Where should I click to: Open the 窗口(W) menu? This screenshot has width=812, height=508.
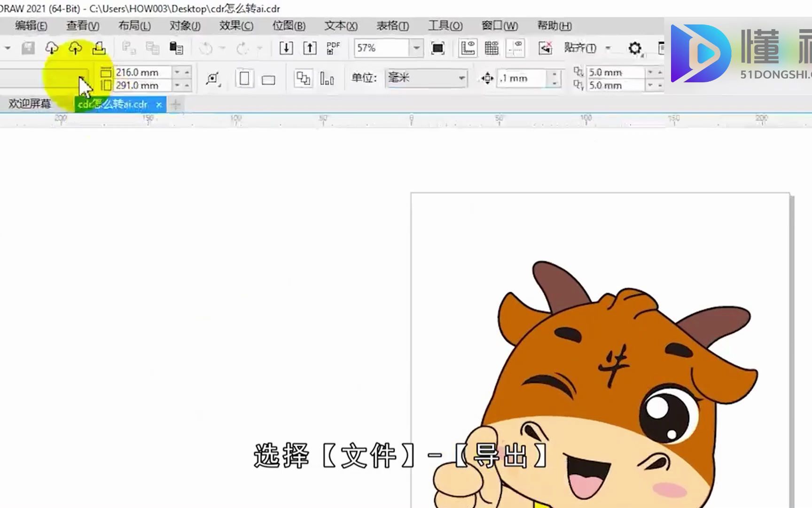(x=500, y=26)
